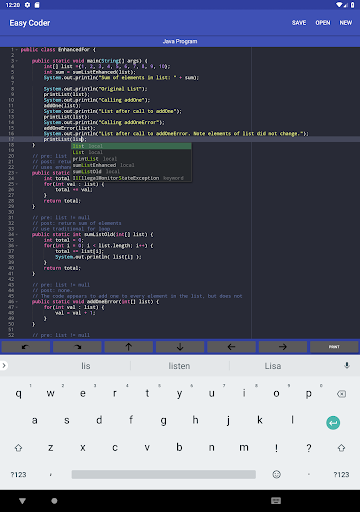Tap the Wi-Fi indicator in the status bar
Screen dimensions: 360x512
tap(339, 5)
